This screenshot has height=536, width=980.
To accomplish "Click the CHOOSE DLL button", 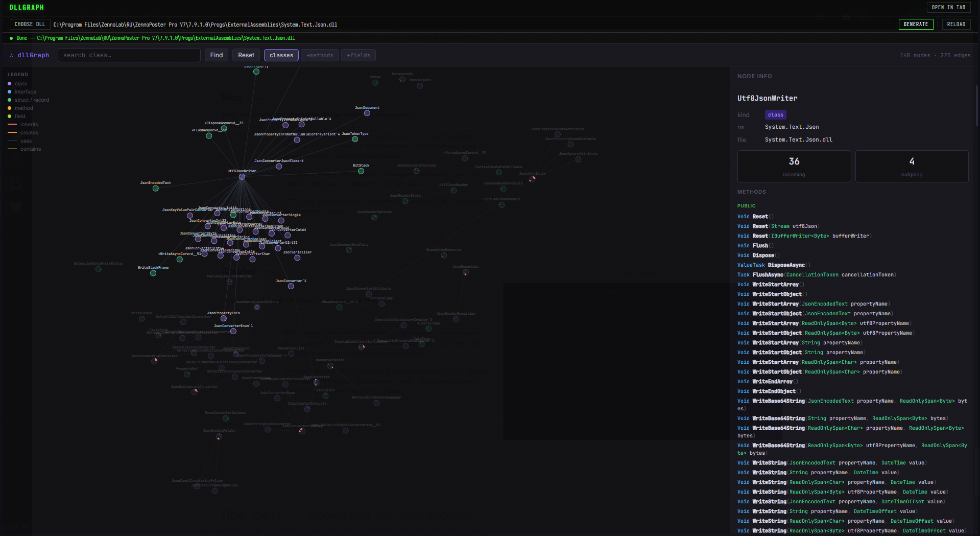I will [30, 24].
